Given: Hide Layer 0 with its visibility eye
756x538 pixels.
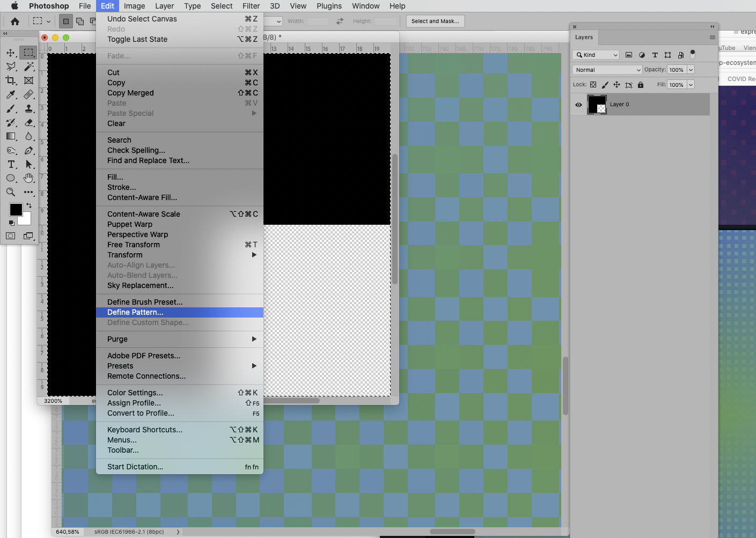Looking at the screenshot, I should point(578,105).
